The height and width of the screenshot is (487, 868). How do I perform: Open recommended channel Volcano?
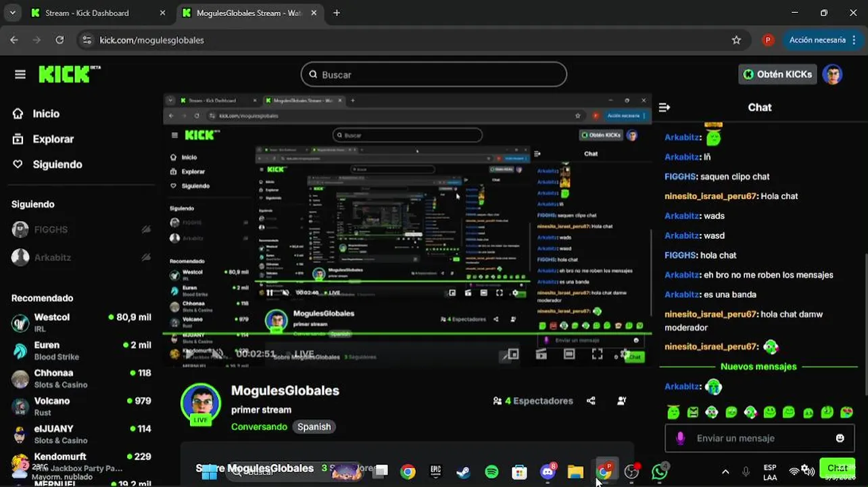pyautogui.click(x=81, y=406)
